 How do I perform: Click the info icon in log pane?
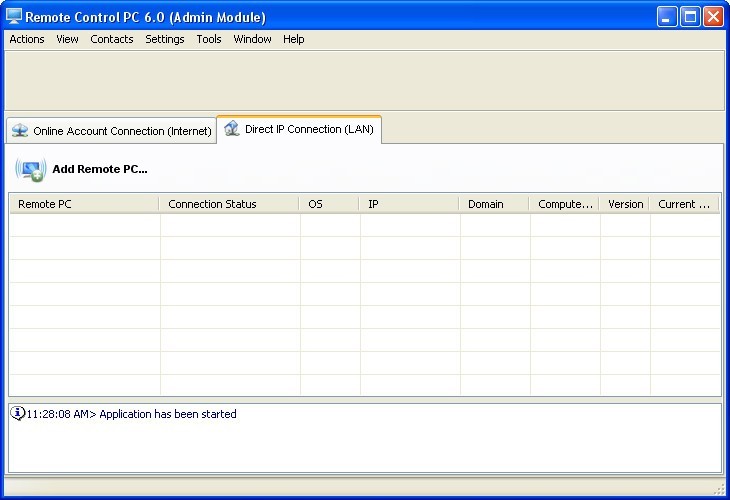point(17,413)
